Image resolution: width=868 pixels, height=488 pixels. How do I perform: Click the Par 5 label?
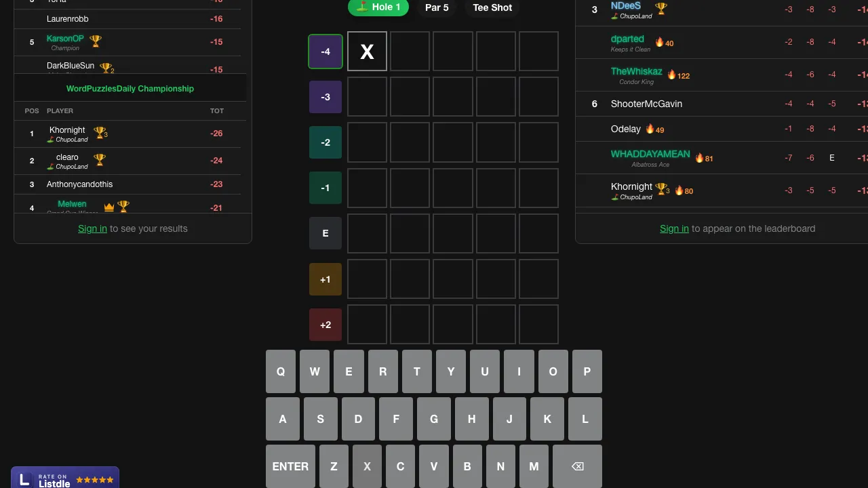click(x=437, y=7)
